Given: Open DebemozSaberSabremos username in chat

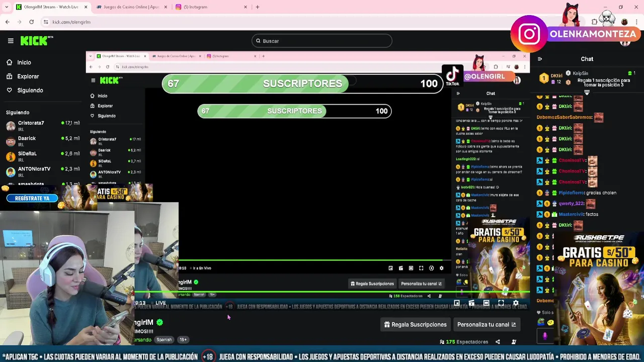Looking at the screenshot, I should (564, 117).
